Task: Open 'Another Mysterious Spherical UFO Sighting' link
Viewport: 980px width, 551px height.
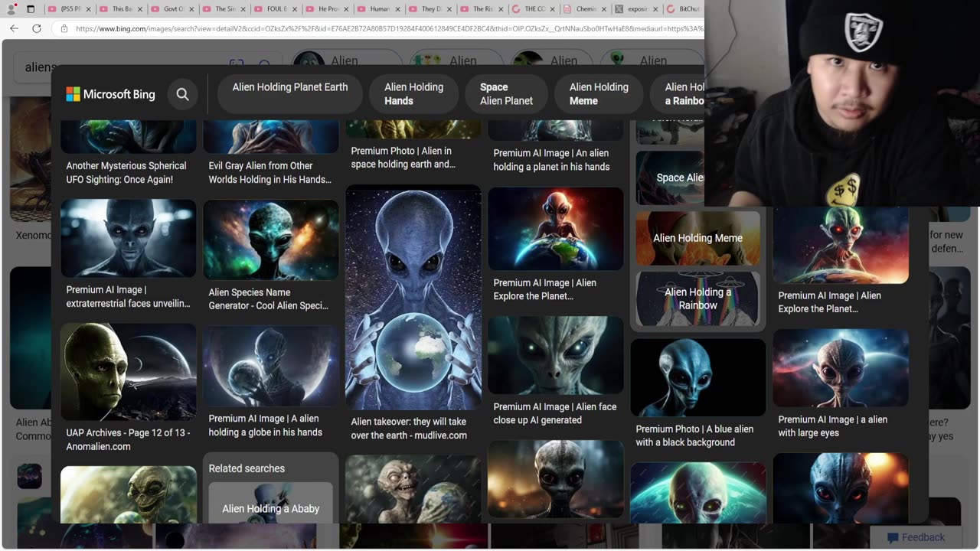Action: pyautogui.click(x=126, y=172)
